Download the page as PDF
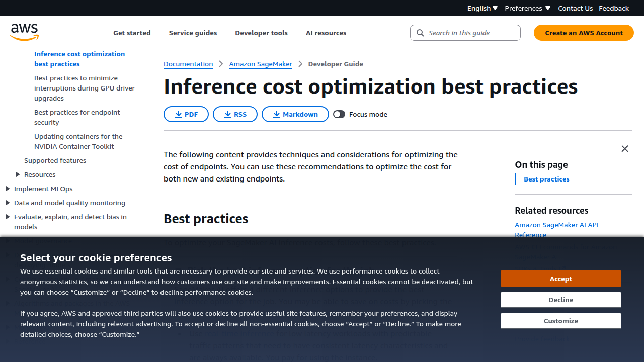 (186, 114)
